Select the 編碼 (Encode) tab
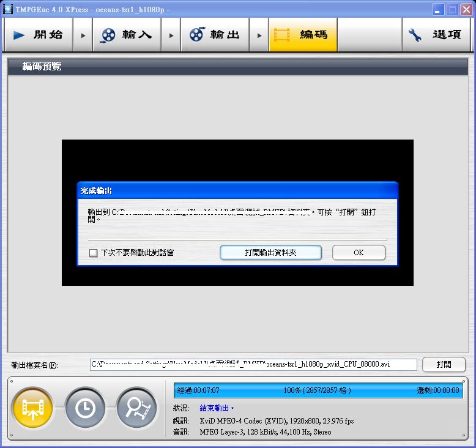Screen dimensions: 476x448 (x=303, y=35)
